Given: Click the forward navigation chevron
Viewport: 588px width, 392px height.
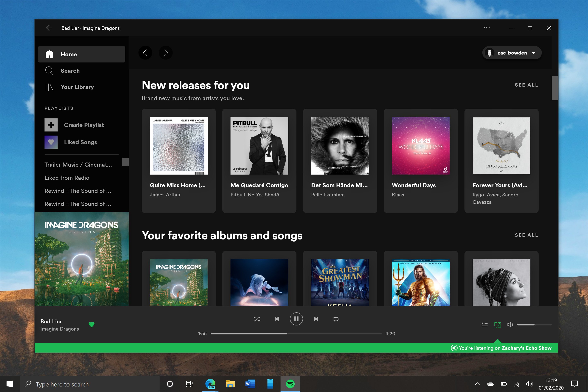Looking at the screenshot, I should [x=166, y=53].
